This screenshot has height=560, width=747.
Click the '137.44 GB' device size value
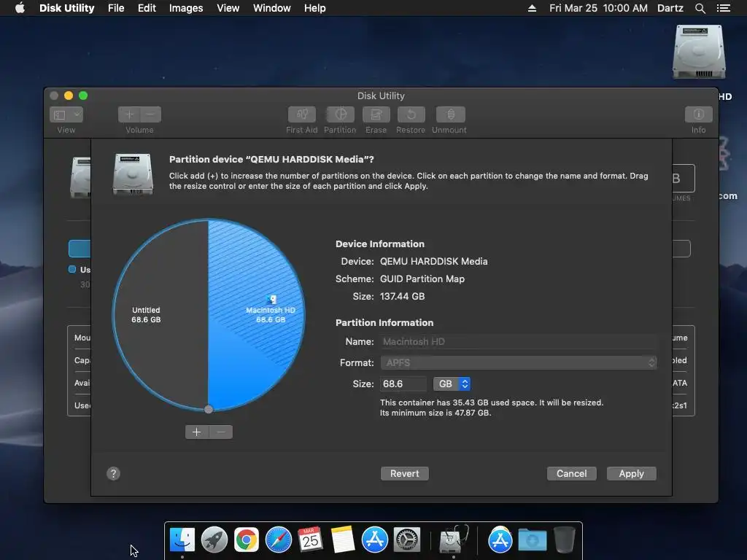pos(402,296)
